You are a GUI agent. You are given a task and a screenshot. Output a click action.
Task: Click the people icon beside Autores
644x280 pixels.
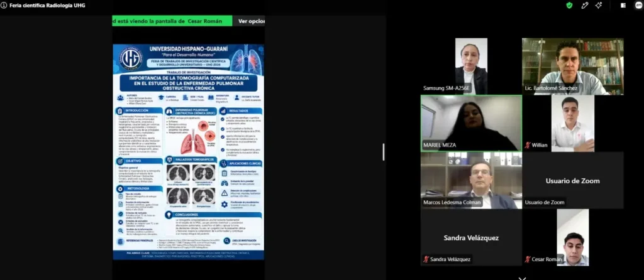pos(120,98)
